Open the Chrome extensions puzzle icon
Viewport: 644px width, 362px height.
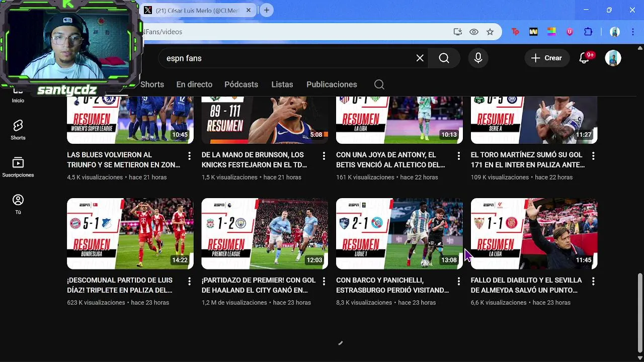pyautogui.click(x=588, y=32)
